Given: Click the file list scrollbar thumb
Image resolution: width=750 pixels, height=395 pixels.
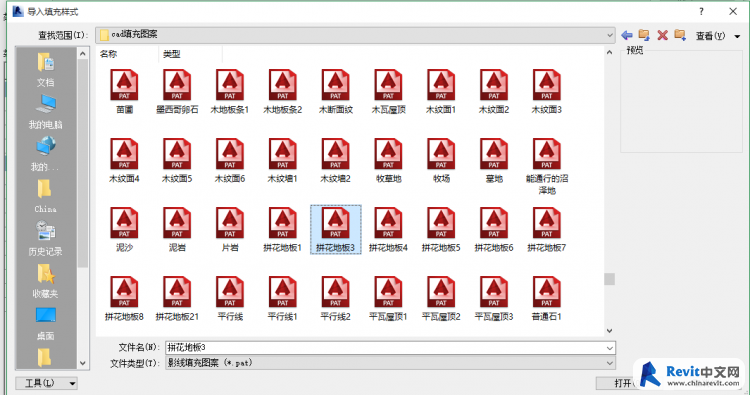Looking at the screenshot, I should point(609,279).
